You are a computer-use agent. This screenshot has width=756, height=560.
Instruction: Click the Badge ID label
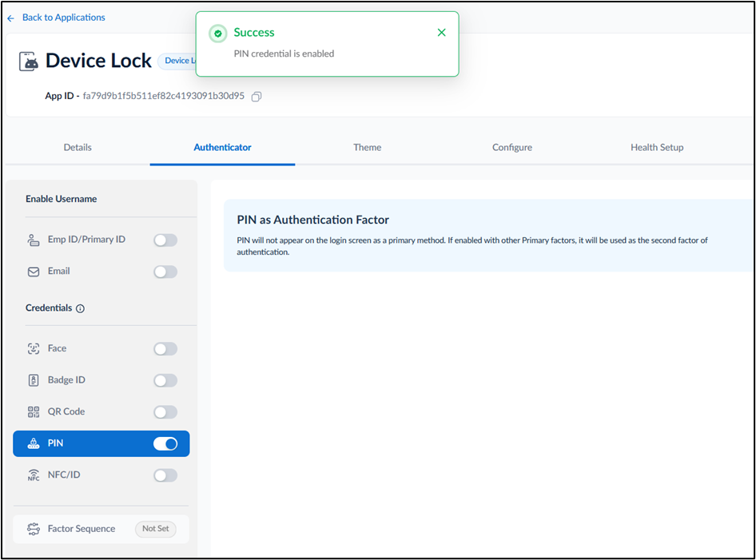coord(66,380)
